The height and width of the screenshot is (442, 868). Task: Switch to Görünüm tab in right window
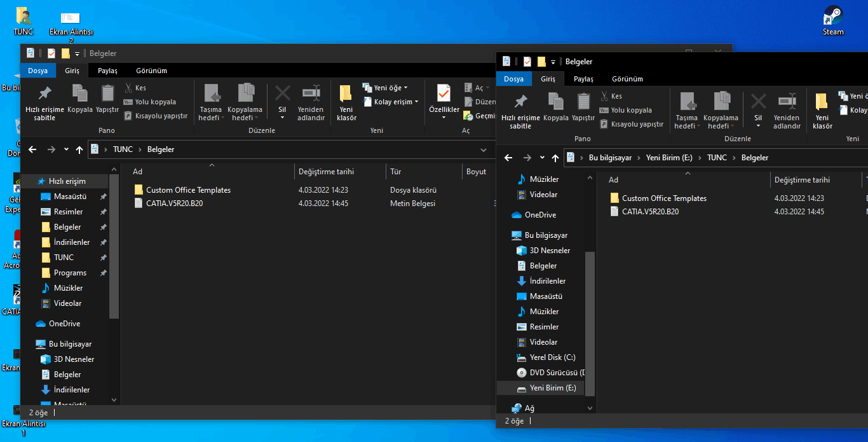coord(627,79)
